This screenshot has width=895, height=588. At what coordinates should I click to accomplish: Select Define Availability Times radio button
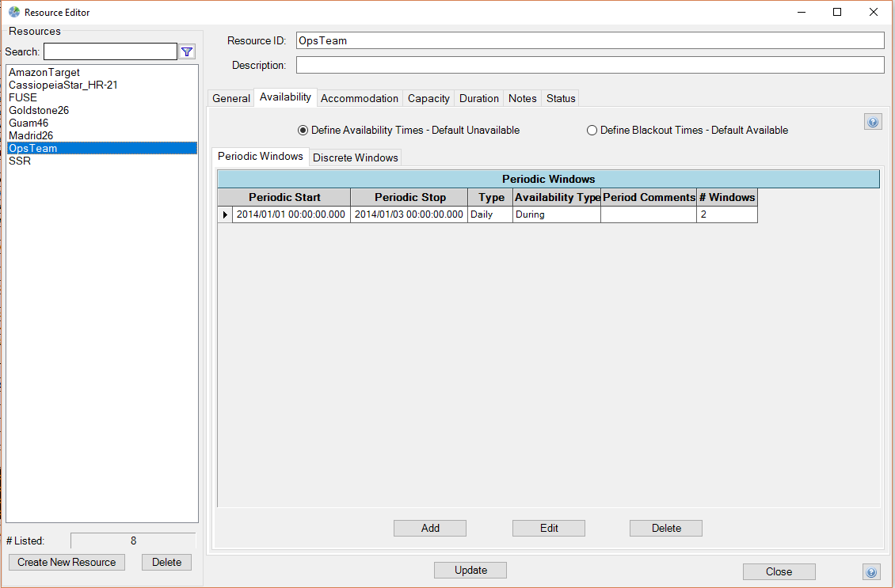(303, 130)
